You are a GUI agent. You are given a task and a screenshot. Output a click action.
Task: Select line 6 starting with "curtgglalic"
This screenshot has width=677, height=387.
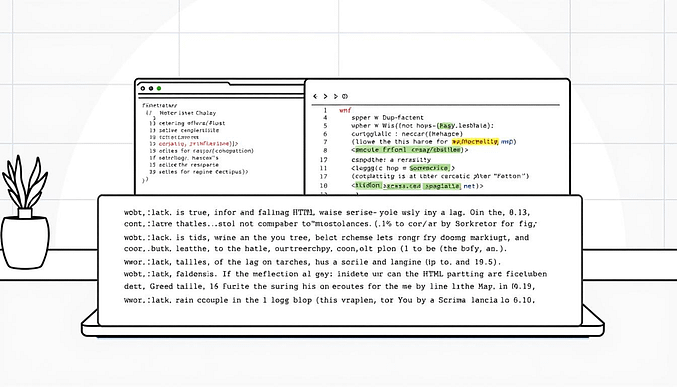pos(407,134)
